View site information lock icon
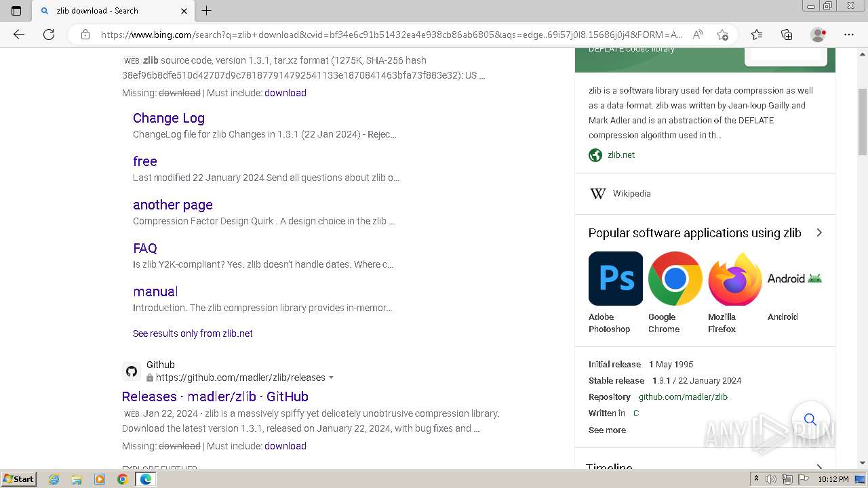 point(85,35)
